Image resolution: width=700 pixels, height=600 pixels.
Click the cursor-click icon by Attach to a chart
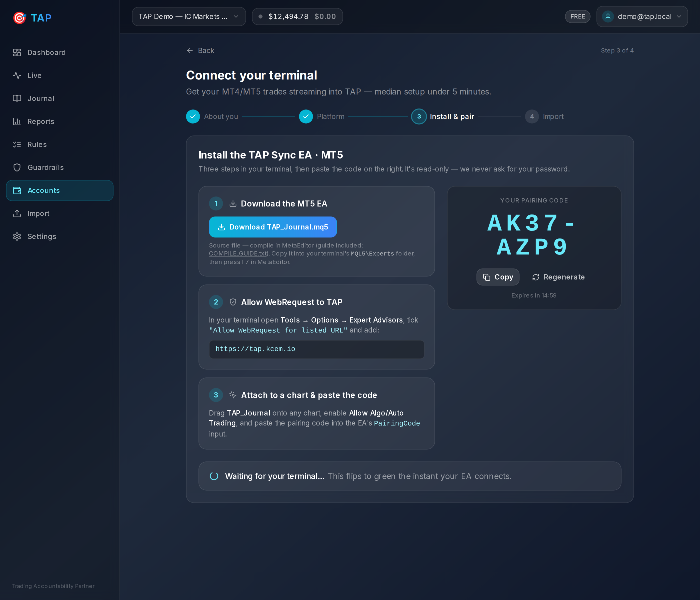click(x=233, y=395)
